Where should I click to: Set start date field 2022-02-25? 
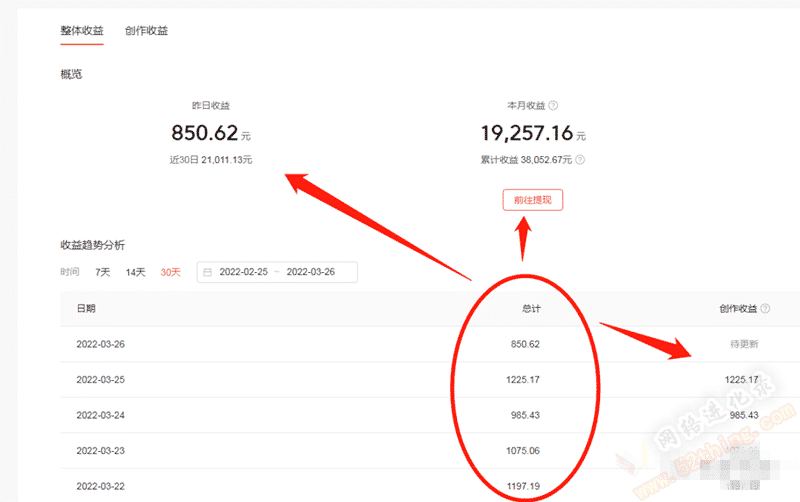(243, 272)
